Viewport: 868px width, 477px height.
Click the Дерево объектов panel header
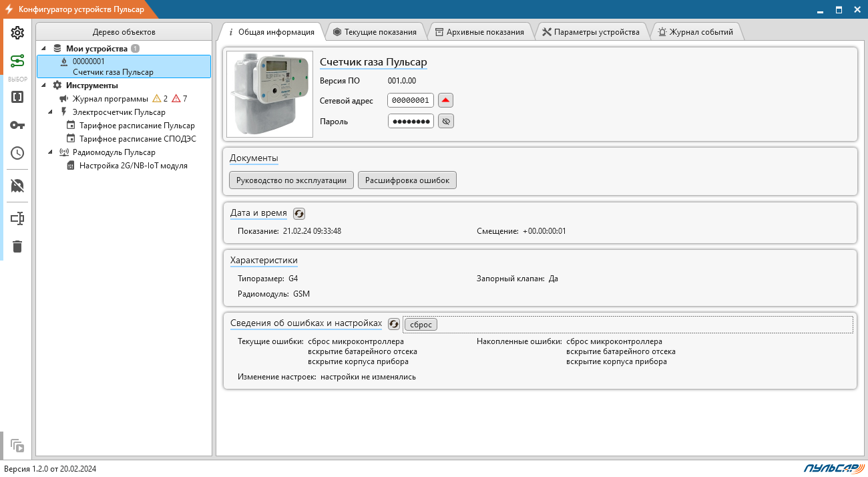pyautogui.click(x=124, y=32)
